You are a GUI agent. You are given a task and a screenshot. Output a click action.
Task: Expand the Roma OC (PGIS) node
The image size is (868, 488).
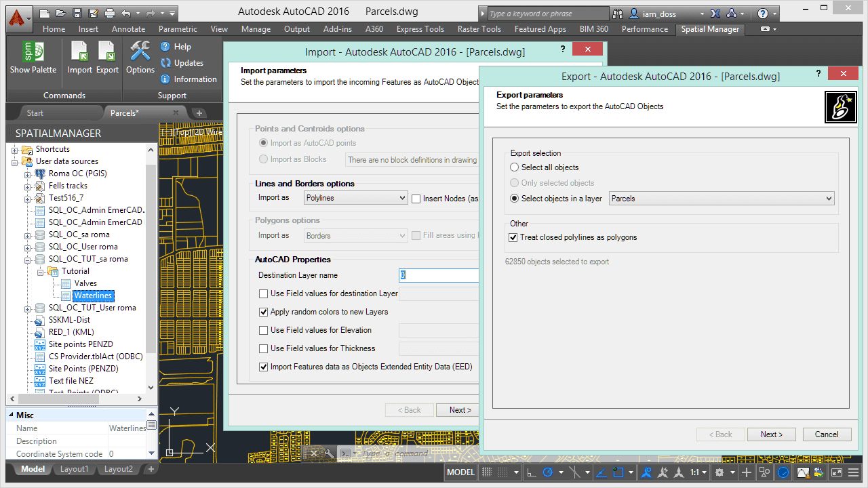click(27, 174)
